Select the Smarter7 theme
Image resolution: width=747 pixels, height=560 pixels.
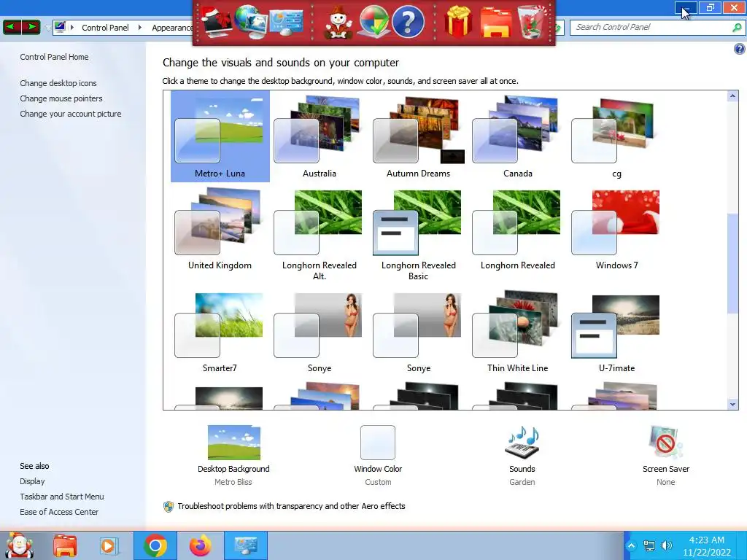point(220,332)
